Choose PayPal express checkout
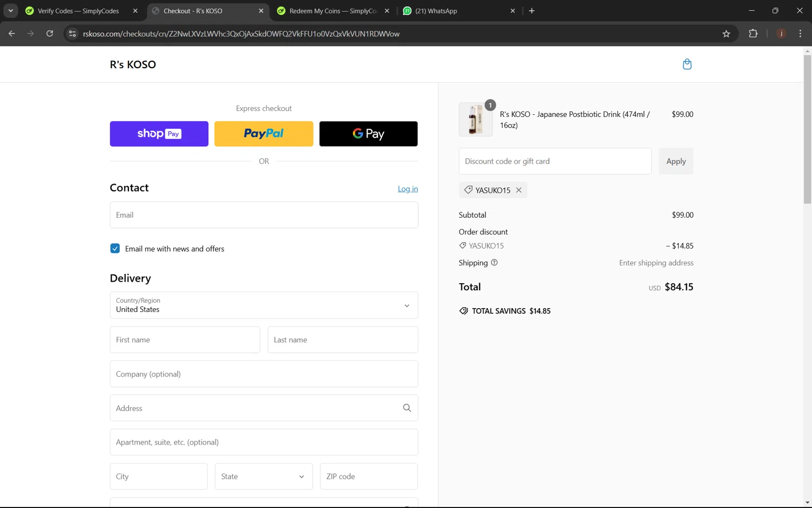The image size is (812, 508). click(x=264, y=134)
